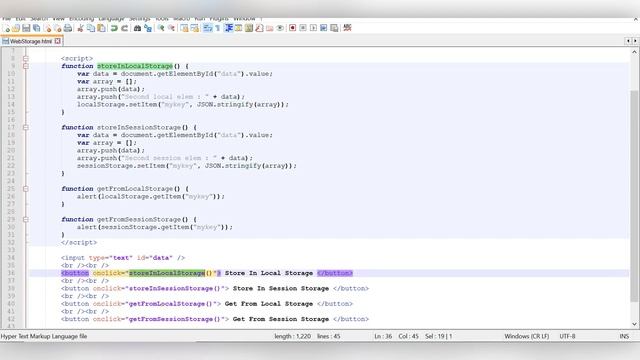Click the tab bar left scroll arrow
The width and height of the screenshot is (640, 360).
click(628, 41)
